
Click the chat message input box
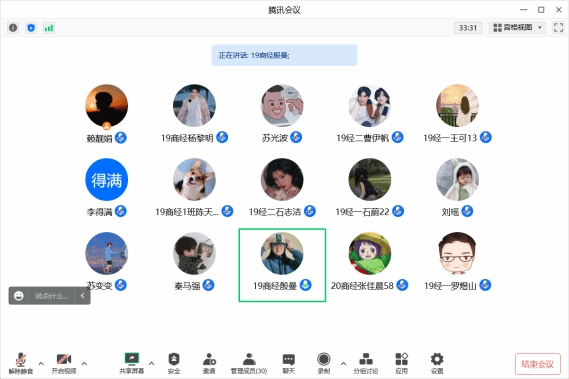tap(52, 296)
